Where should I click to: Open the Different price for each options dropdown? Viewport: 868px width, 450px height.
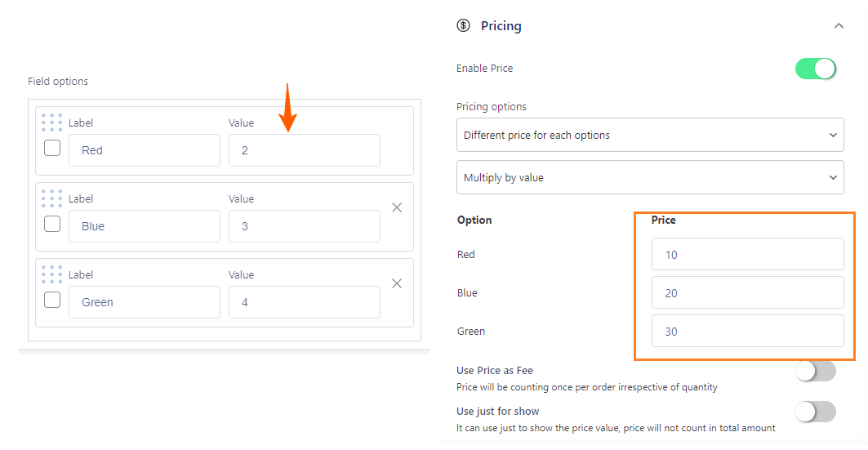click(650, 135)
